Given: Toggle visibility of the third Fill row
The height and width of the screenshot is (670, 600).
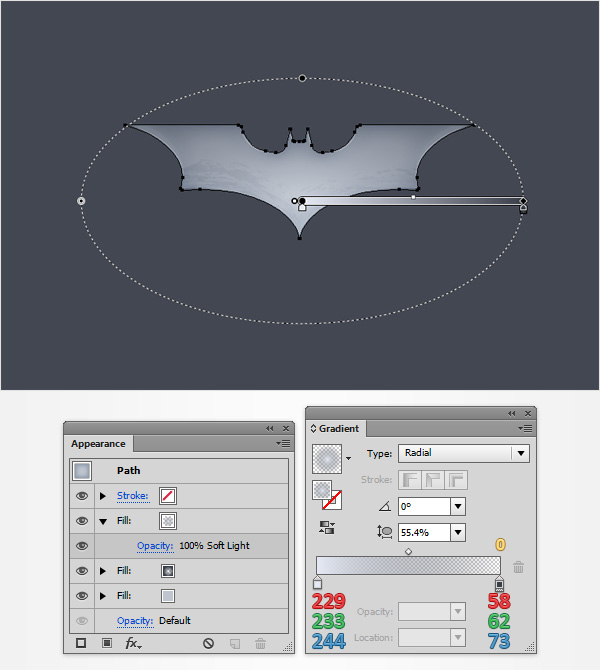Looking at the screenshot, I should [x=82, y=596].
